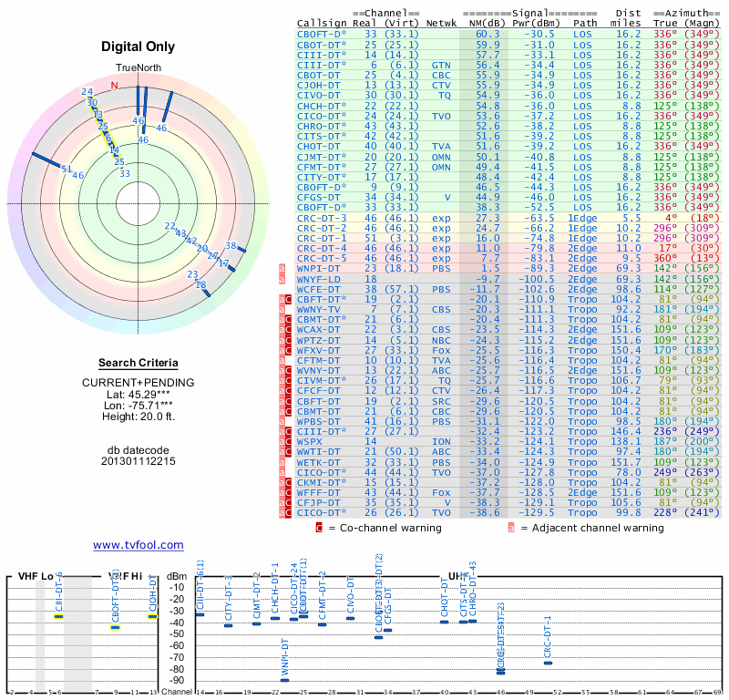Select the CFCF-DT callsign row
The image size is (729, 700).
pos(508,391)
